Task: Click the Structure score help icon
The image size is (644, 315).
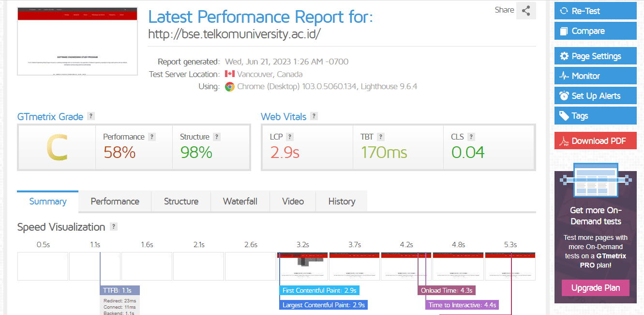Action: point(217,137)
